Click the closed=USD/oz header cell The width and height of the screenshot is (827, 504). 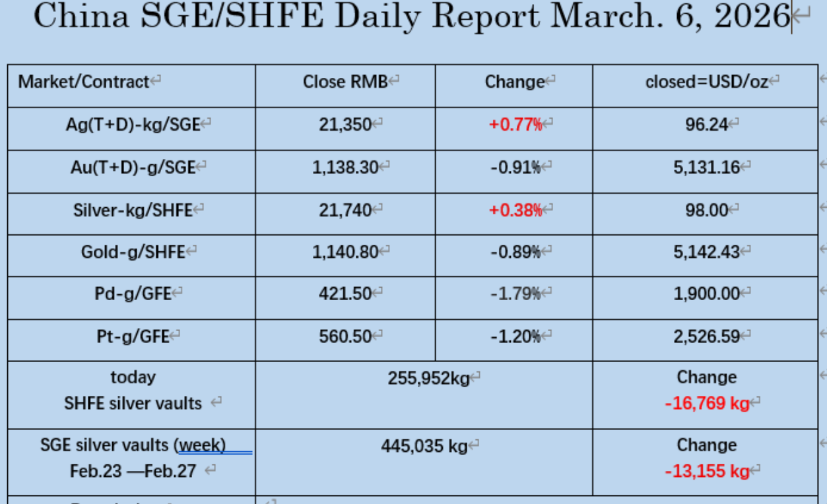(x=706, y=82)
